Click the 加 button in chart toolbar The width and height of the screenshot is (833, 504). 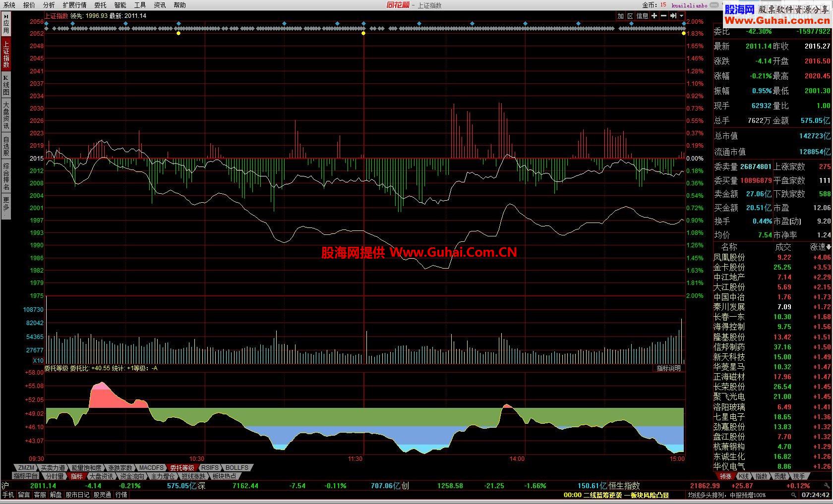pyautogui.click(x=620, y=16)
